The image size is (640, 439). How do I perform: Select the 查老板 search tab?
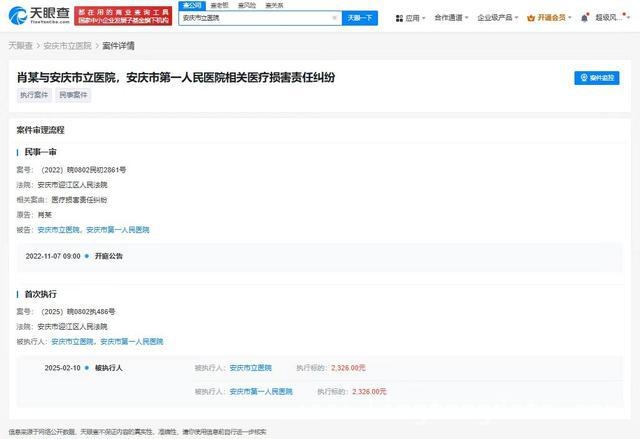tap(219, 5)
